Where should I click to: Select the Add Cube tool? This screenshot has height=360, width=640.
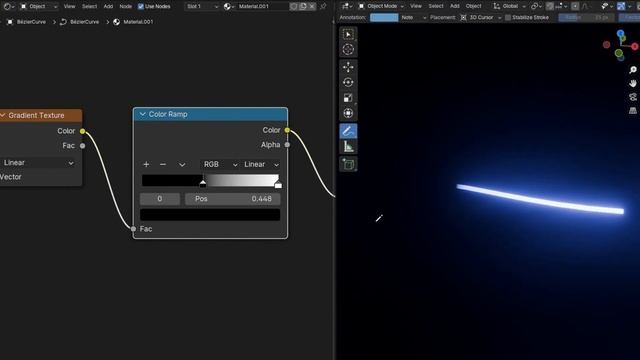coord(348,164)
